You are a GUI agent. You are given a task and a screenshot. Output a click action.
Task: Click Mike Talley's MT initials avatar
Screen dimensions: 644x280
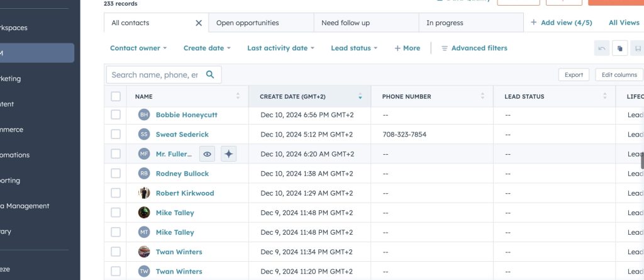pyautogui.click(x=144, y=232)
